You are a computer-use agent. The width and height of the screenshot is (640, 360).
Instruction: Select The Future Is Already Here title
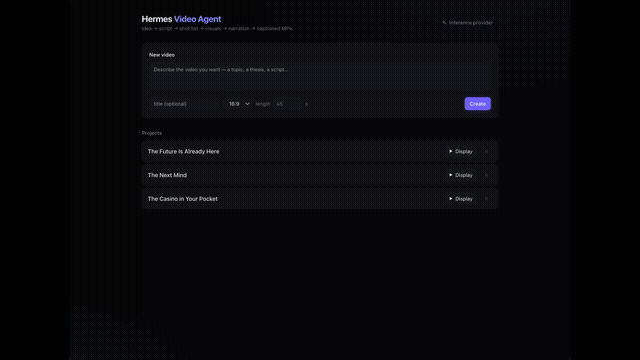click(x=183, y=151)
